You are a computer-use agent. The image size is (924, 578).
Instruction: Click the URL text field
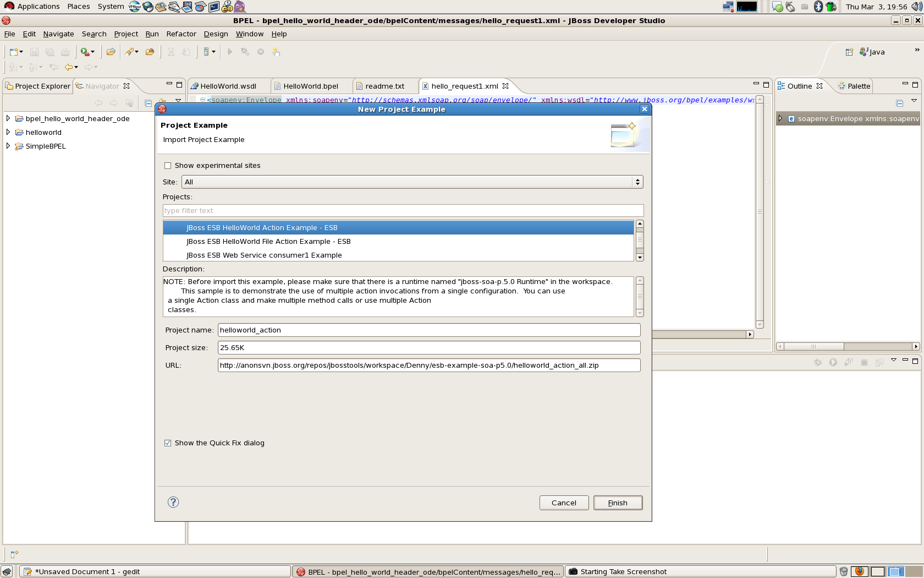[x=429, y=366]
